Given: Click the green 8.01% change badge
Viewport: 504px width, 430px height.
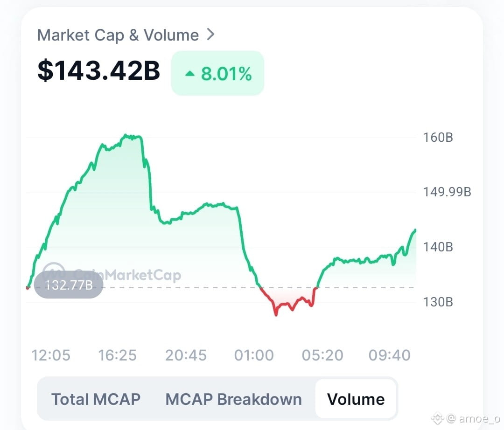Looking at the screenshot, I should tap(217, 73).
